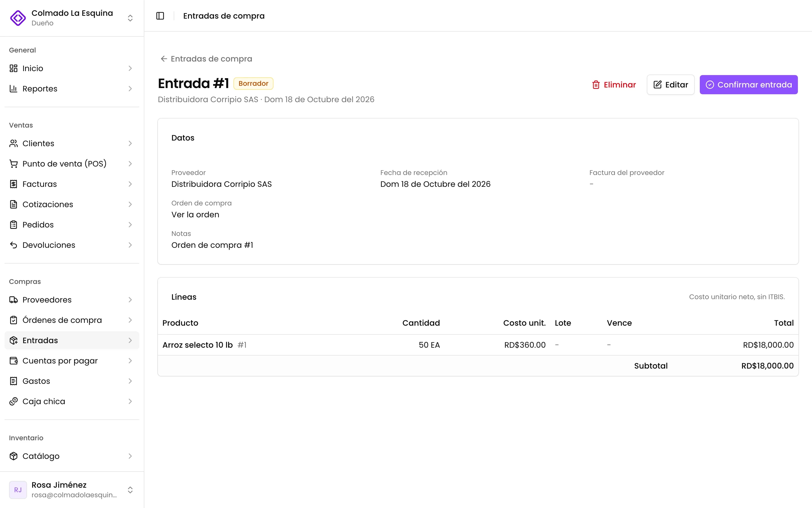812x508 pixels.
Task: Click the RJ user avatar
Action: click(x=18, y=490)
